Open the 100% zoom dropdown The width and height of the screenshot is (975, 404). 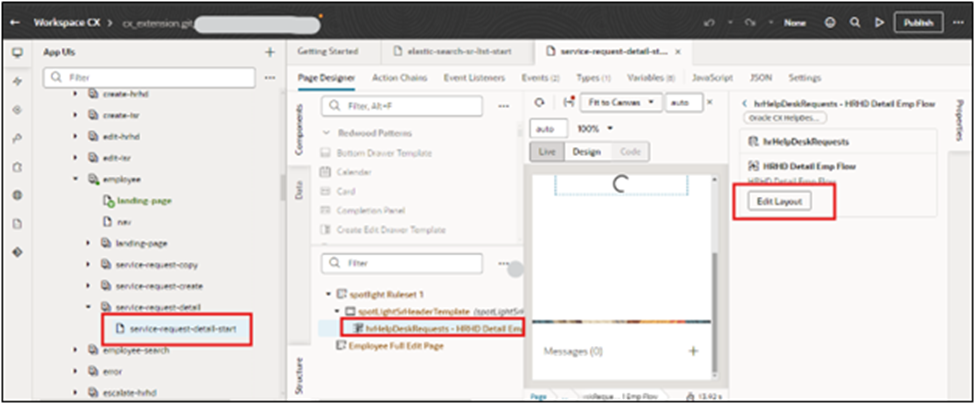(596, 129)
